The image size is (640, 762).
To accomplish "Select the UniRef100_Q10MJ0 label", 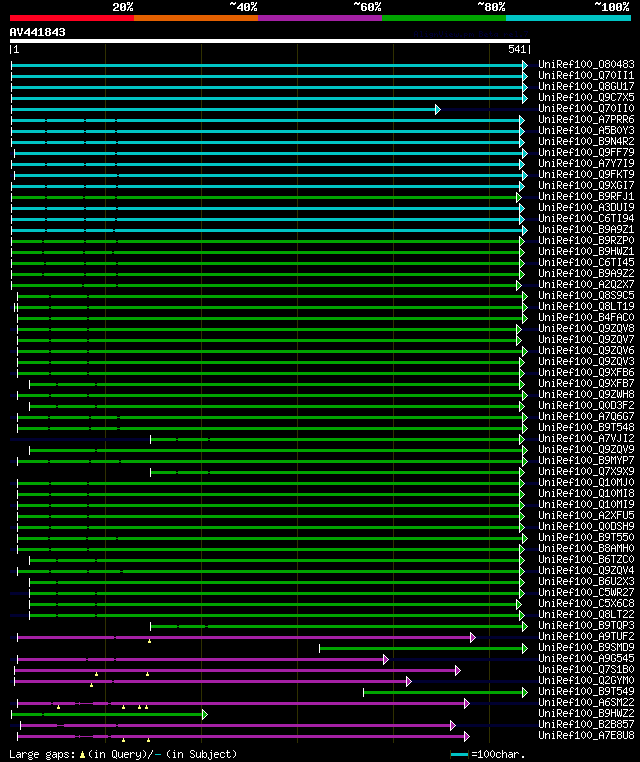I will [x=586, y=482].
